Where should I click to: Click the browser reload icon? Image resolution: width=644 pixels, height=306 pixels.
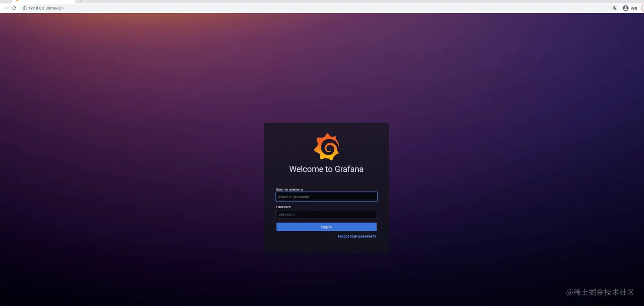tap(14, 8)
